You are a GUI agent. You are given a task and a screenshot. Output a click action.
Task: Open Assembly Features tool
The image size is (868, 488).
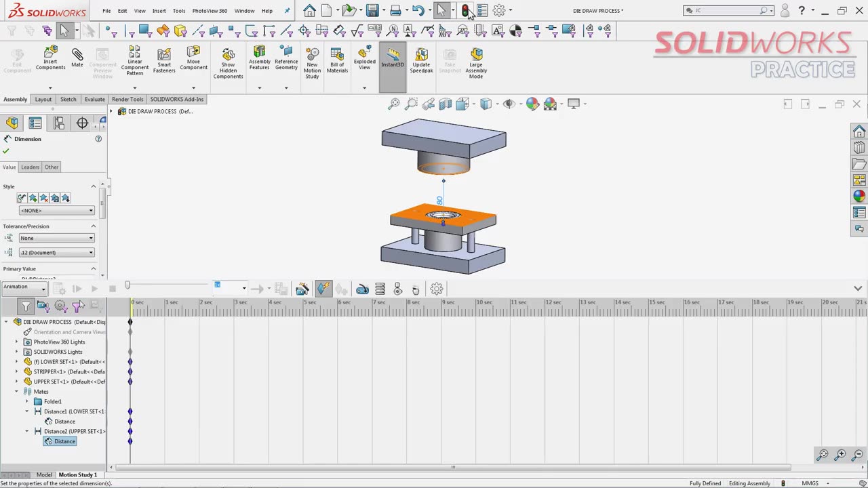(259, 58)
